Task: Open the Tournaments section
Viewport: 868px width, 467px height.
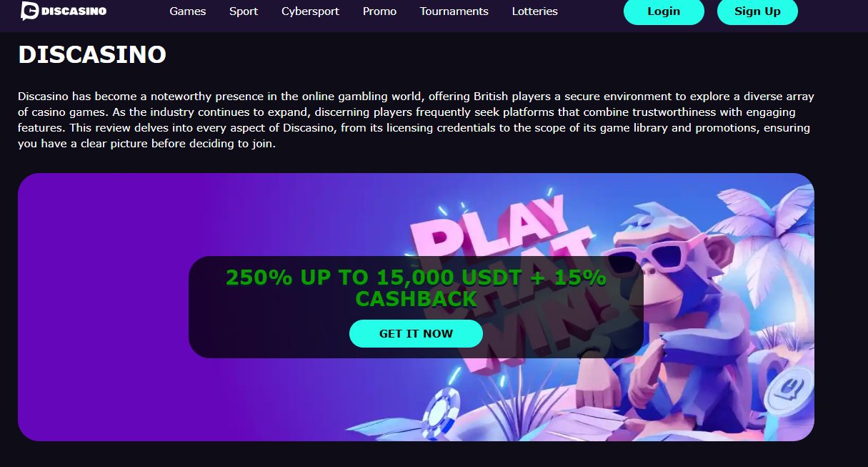Action: click(x=454, y=11)
